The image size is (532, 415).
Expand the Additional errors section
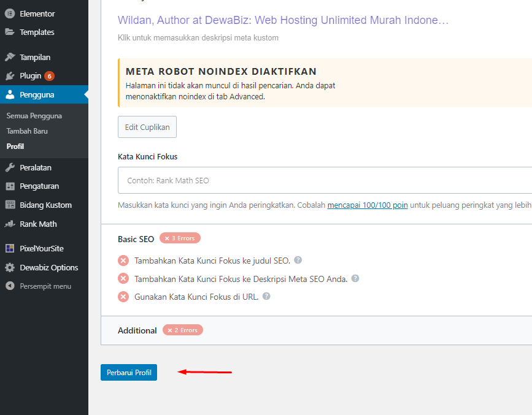pyautogui.click(x=137, y=330)
